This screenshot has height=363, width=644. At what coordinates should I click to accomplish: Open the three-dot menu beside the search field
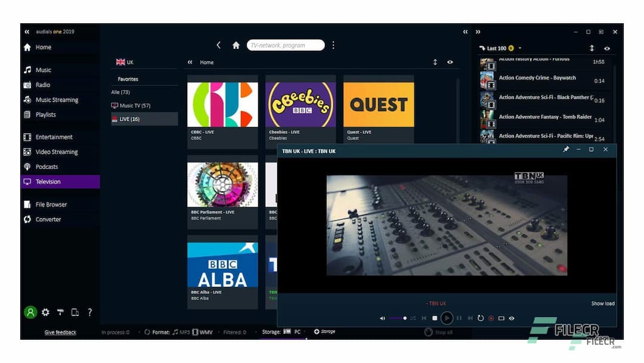[333, 45]
